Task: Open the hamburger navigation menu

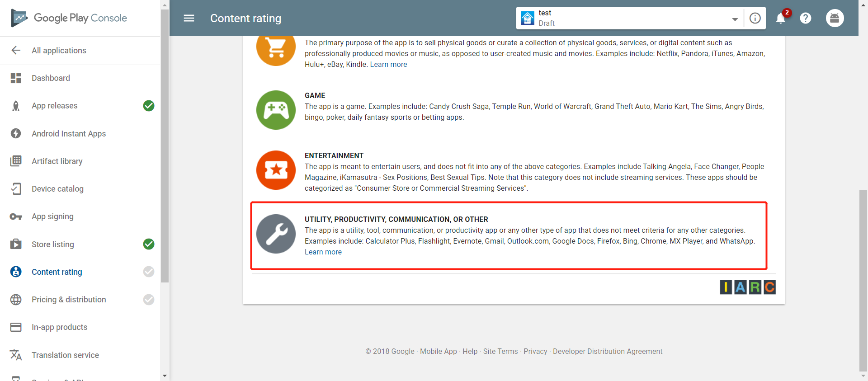Action: pyautogui.click(x=189, y=18)
